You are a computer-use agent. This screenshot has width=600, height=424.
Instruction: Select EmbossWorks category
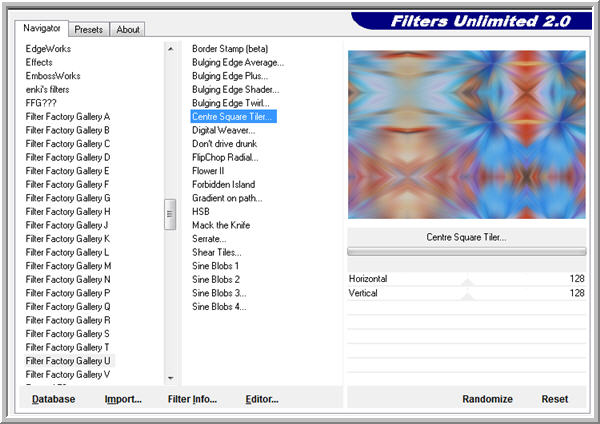pos(53,76)
